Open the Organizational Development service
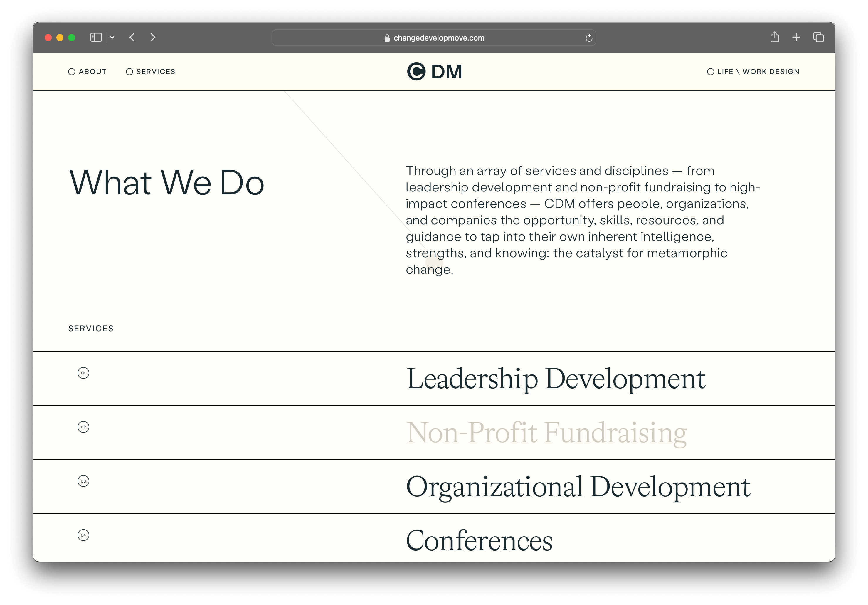Image resolution: width=868 pixels, height=605 pixels. 578,487
